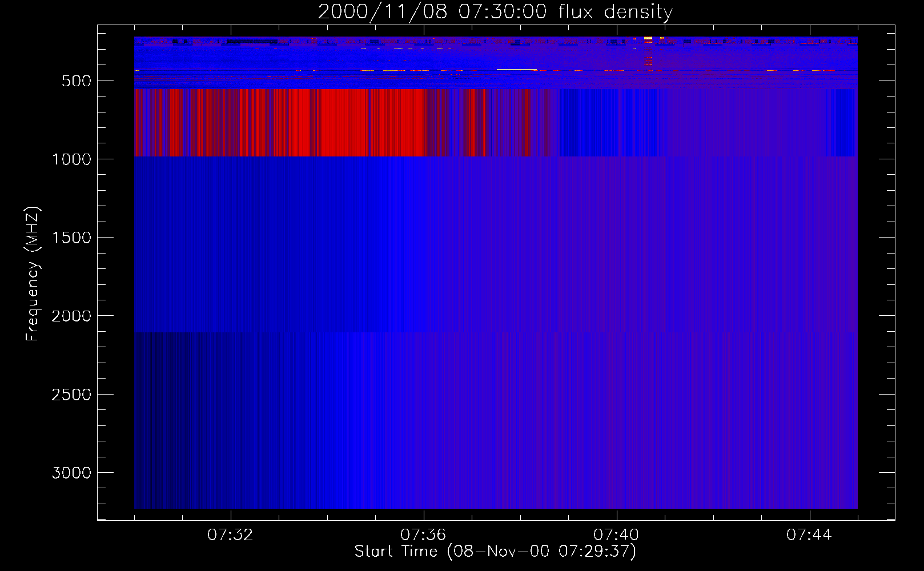924x571 pixels.
Task: Click the "07:32" time tick label
Action: click(x=230, y=535)
